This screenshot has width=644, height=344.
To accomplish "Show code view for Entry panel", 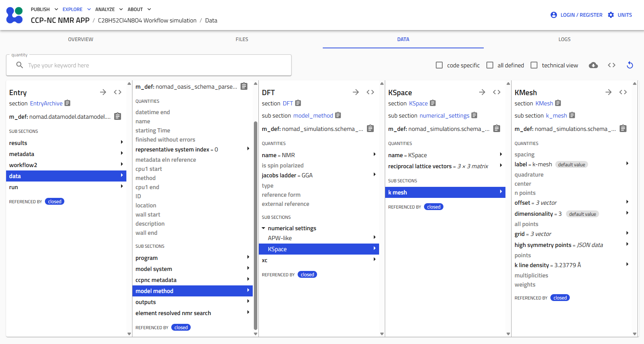I will [x=118, y=92].
